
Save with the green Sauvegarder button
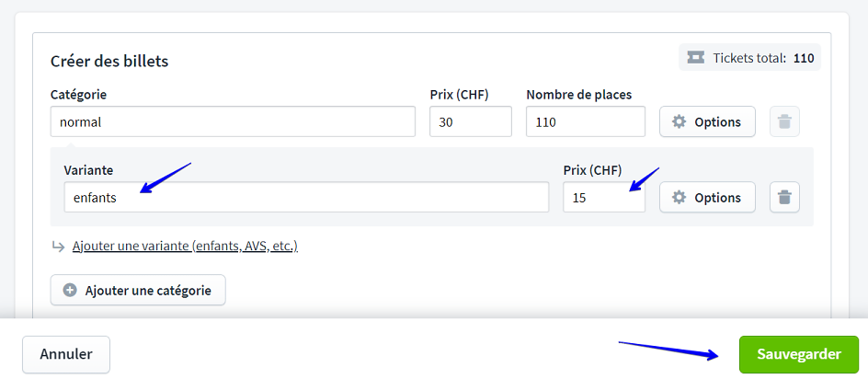pyautogui.click(x=798, y=354)
